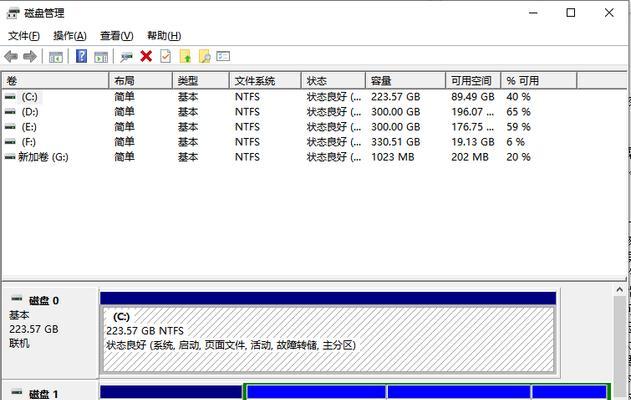Viewport: 631px width, 400px height.
Task: Select the (C:) 223.57 GB NTFS partition block
Action: (328, 339)
